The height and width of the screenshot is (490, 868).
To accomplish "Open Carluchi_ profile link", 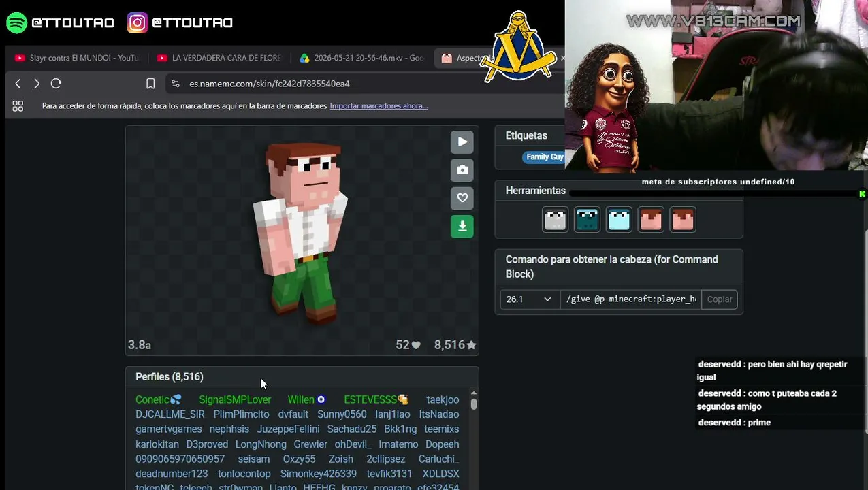I will tap(438, 459).
